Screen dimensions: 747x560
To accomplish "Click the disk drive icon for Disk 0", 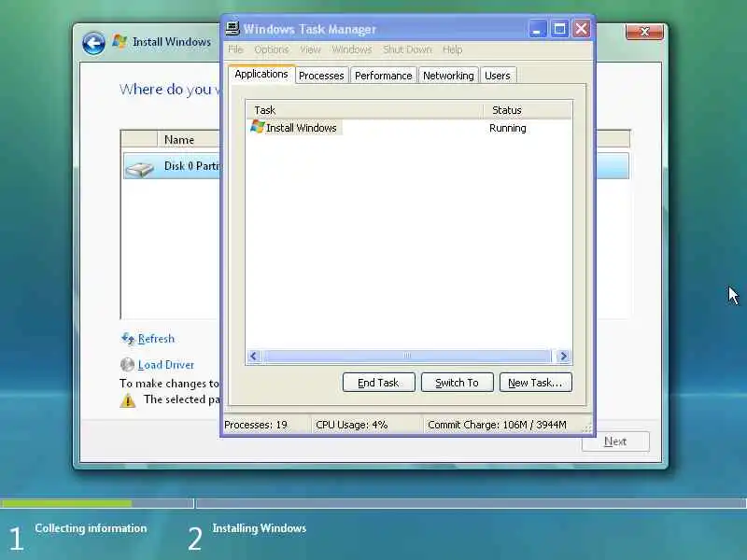I will click(139, 169).
